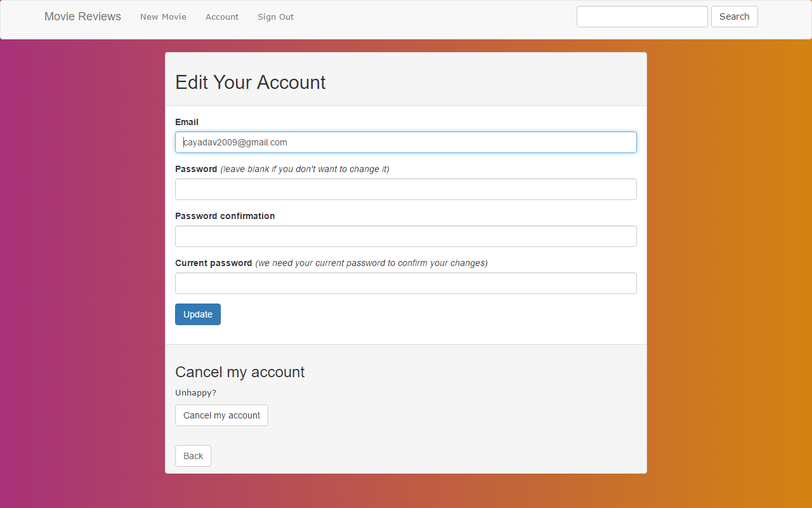
Task: Open the New Movie page
Action: pyautogui.click(x=163, y=17)
